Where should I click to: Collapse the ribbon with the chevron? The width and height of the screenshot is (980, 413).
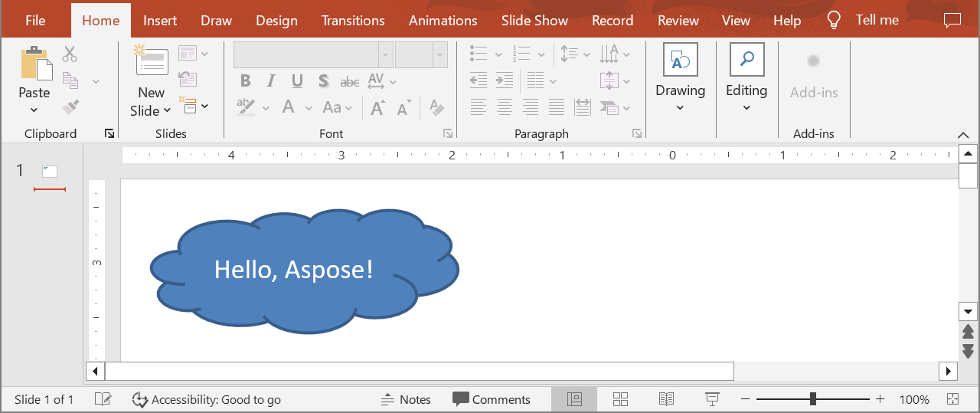pos(963,134)
